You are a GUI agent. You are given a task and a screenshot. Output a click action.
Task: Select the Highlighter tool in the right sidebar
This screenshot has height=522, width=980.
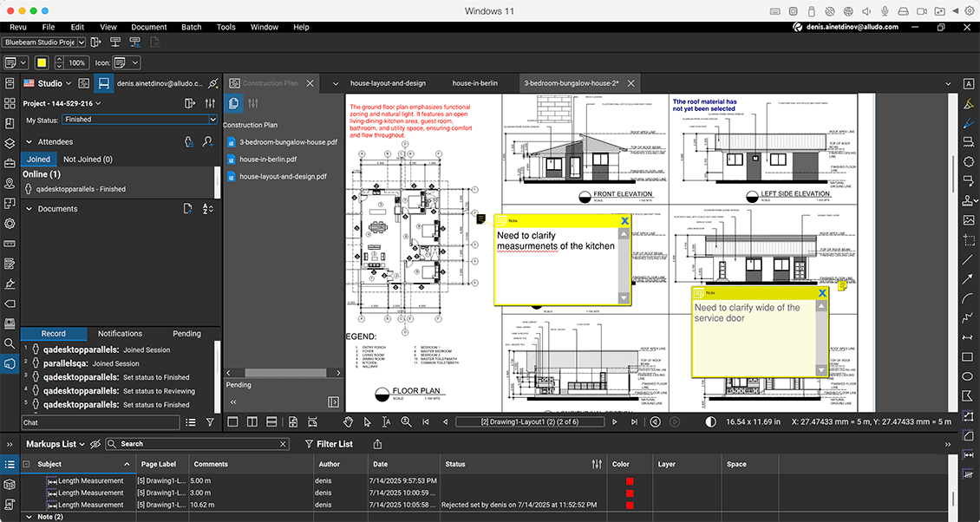pyautogui.click(x=968, y=104)
